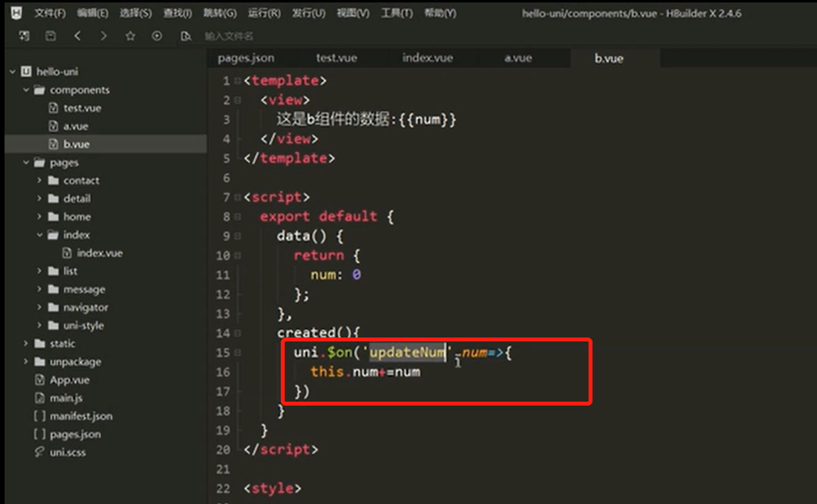Collapse the hello-uni project root
This screenshot has height=504, width=817.
coord(12,71)
